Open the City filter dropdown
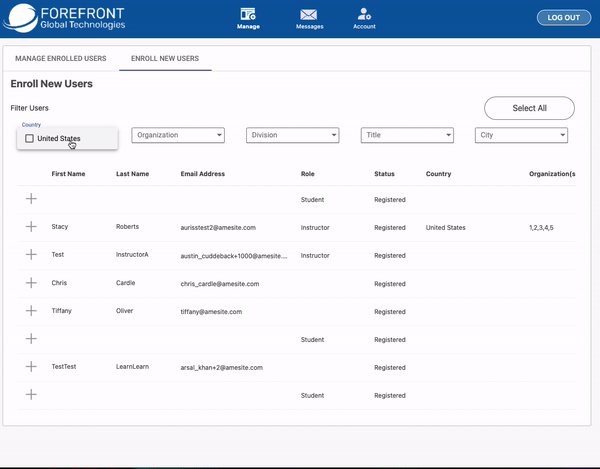This screenshot has height=469, width=600. 521,135
